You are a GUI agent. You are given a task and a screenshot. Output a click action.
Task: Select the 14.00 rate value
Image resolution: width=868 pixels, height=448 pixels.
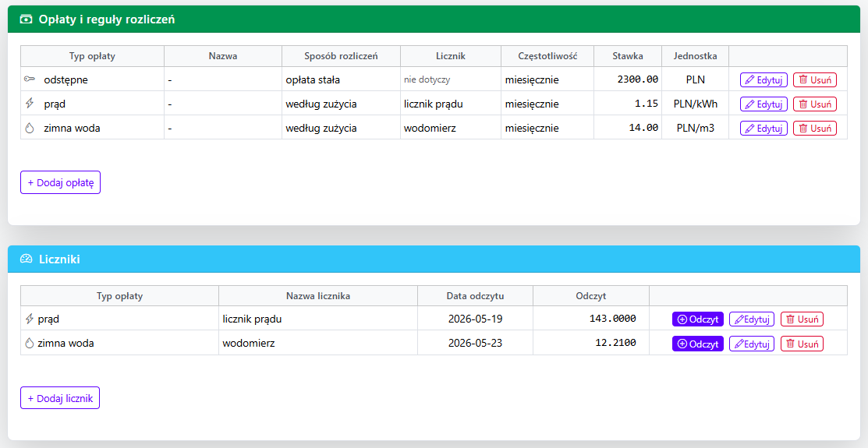click(x=643, y=128)
